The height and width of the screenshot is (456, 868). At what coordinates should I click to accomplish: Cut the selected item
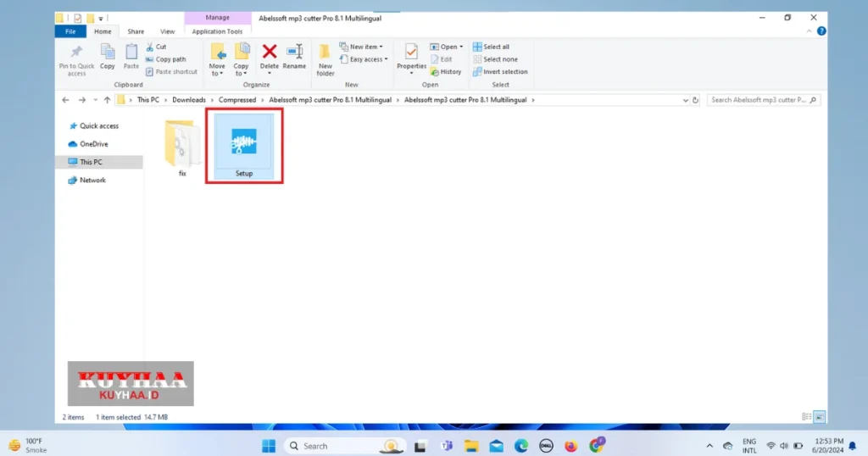(156, 47)
